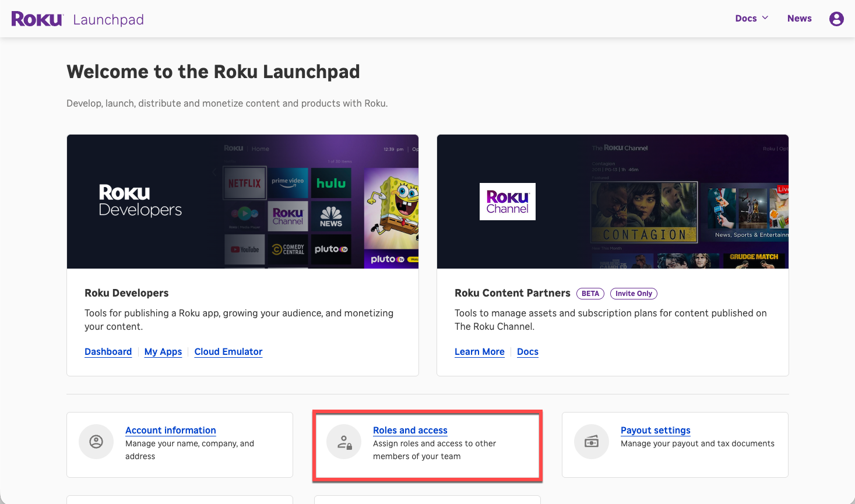The image size is (855, 504).
Task: Click 'Manage your payout and tax documents' text
Action: pyautogui.click(x=698, y=444)
